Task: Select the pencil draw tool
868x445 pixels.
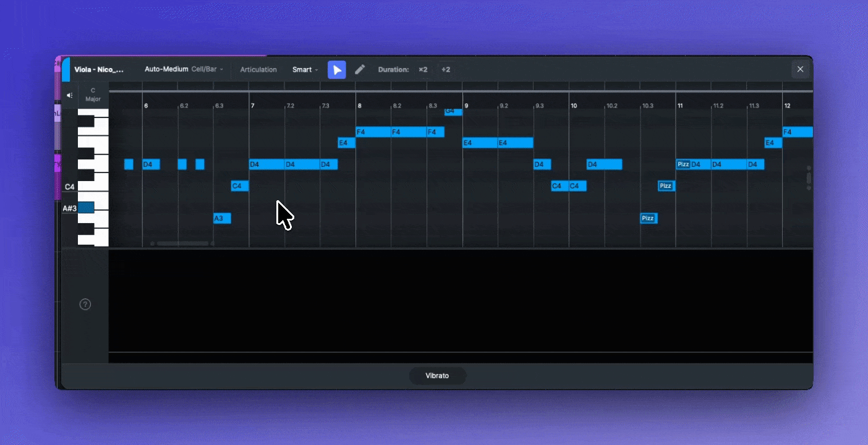Action: click(360, 70)
